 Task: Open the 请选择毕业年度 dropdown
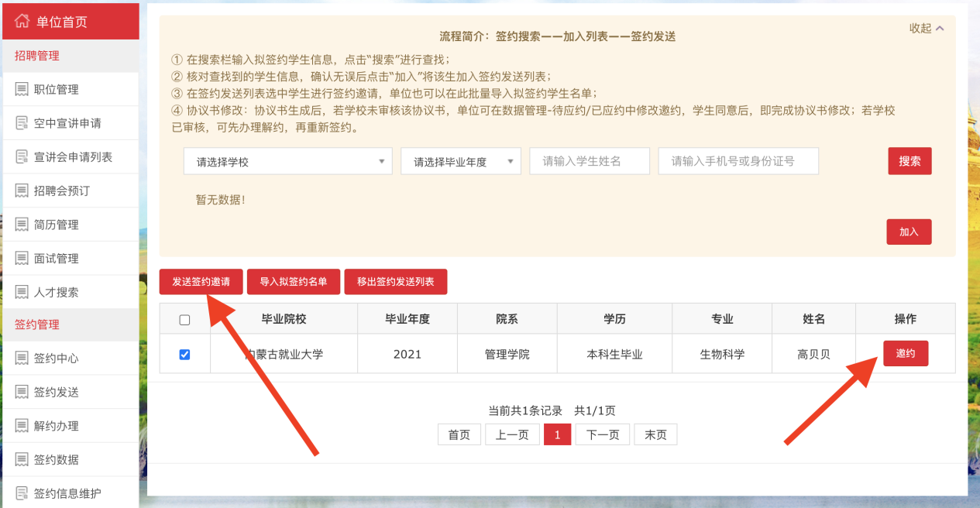(x=460, y=162)
